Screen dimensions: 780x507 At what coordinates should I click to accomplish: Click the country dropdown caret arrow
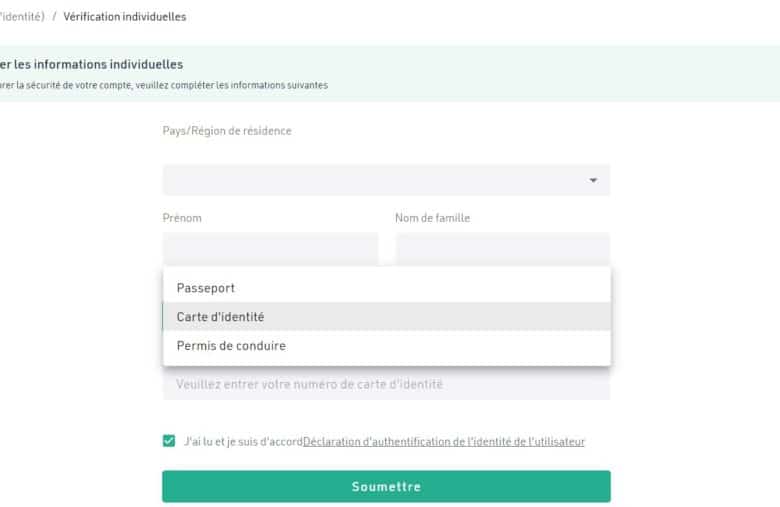click(x=593, y=180)
